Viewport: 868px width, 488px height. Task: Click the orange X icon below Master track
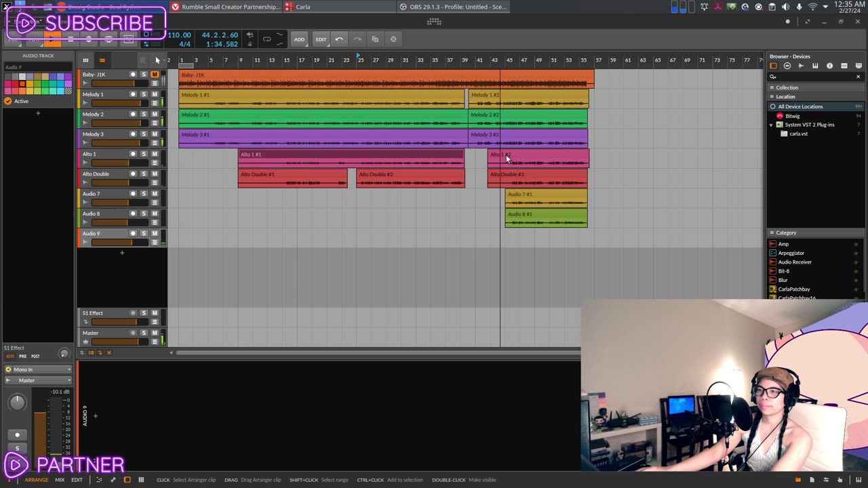108,352
